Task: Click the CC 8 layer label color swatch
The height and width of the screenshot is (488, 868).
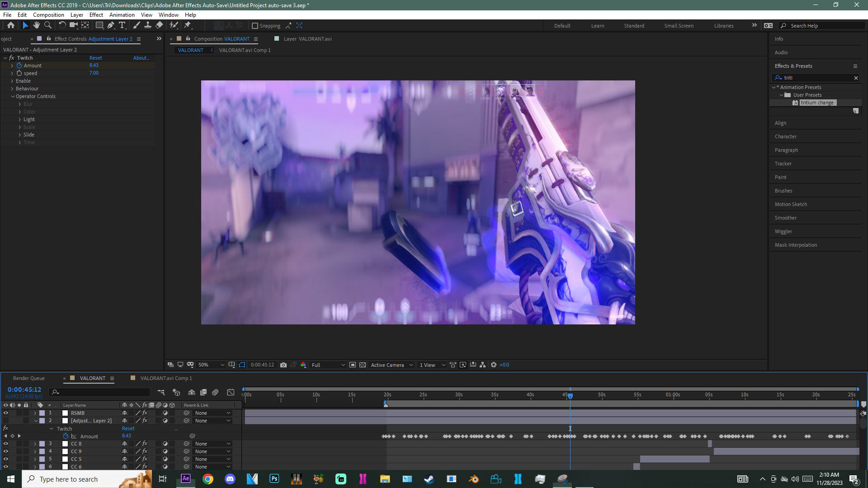Action: (x=42, y=444)
